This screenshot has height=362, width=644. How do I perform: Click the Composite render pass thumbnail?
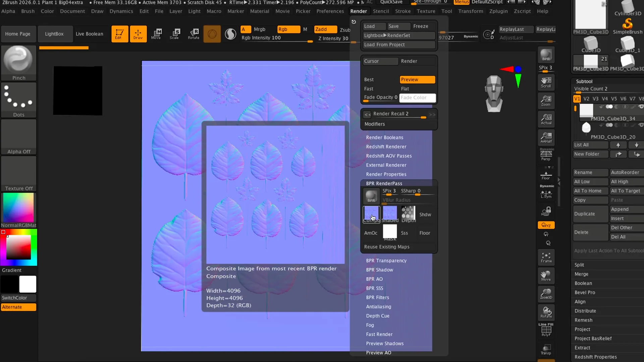[371, 214]
